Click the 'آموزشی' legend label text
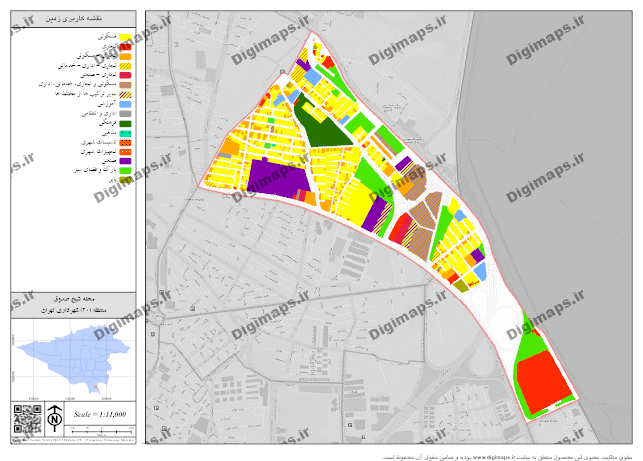Viewport: 643px width, 461px height. (107, 104)
